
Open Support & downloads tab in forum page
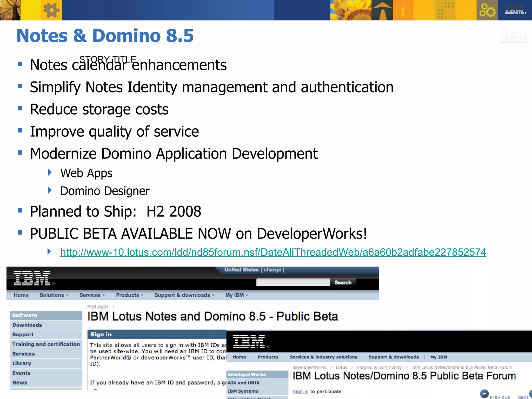(394, 357)
